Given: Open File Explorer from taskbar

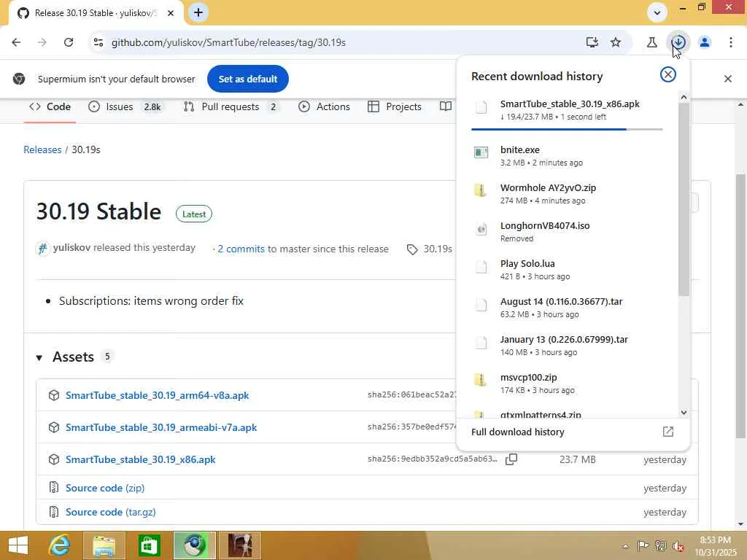Looking at the screenshot, I should click(104, 545).
